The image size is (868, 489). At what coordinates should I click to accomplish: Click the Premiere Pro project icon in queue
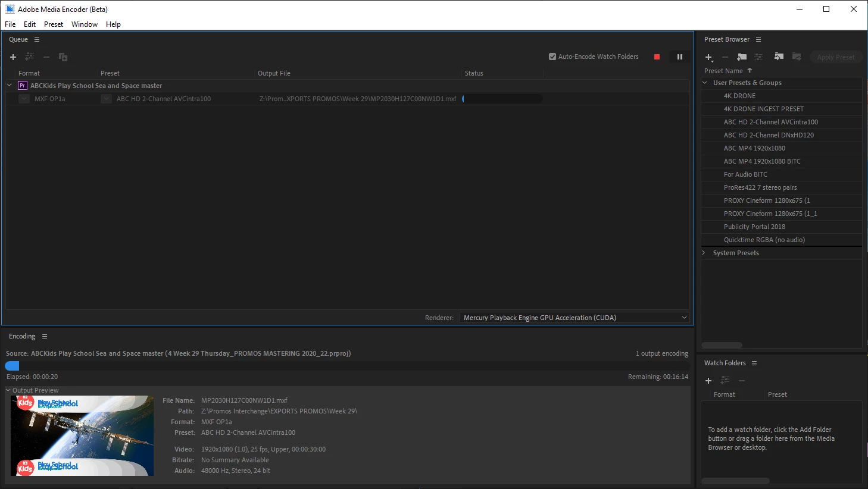tap(23, 86)
